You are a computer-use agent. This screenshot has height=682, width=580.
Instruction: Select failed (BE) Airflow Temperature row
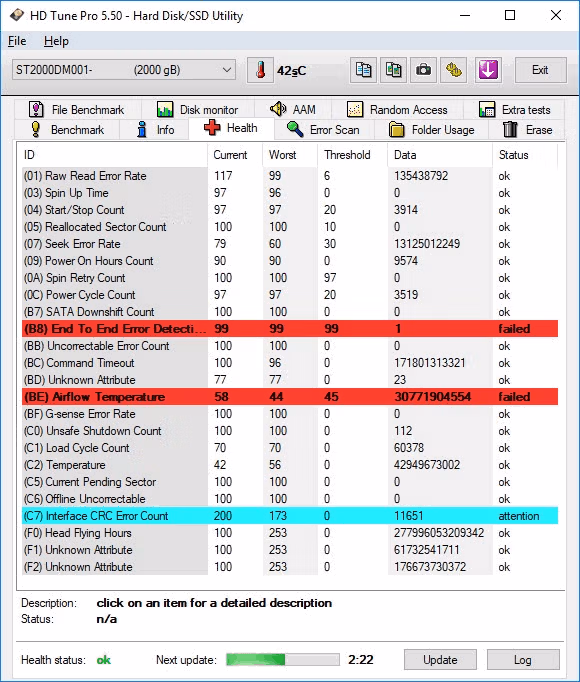[x=290, y=397]
